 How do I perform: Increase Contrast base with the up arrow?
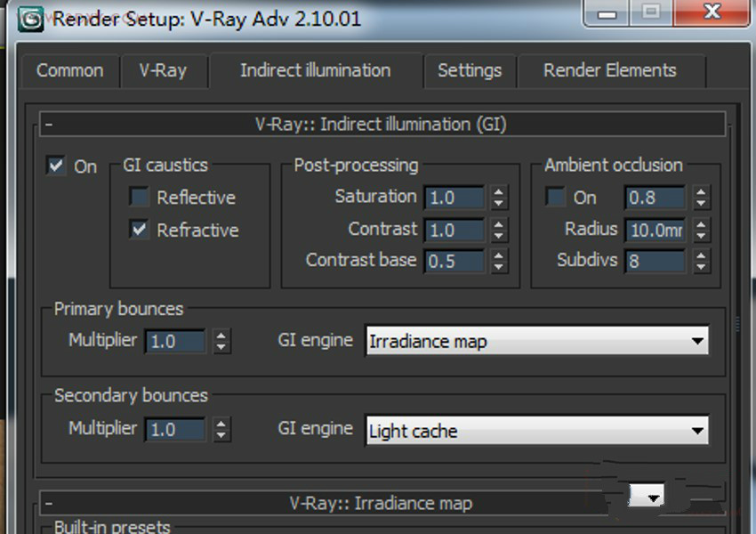coord(499,255)
